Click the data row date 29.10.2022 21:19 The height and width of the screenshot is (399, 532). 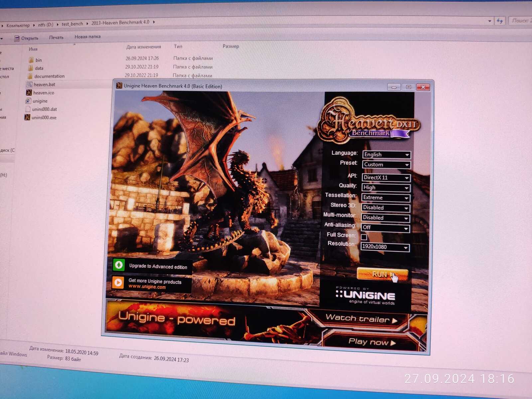pyautogui.click(x=142, y=67)
